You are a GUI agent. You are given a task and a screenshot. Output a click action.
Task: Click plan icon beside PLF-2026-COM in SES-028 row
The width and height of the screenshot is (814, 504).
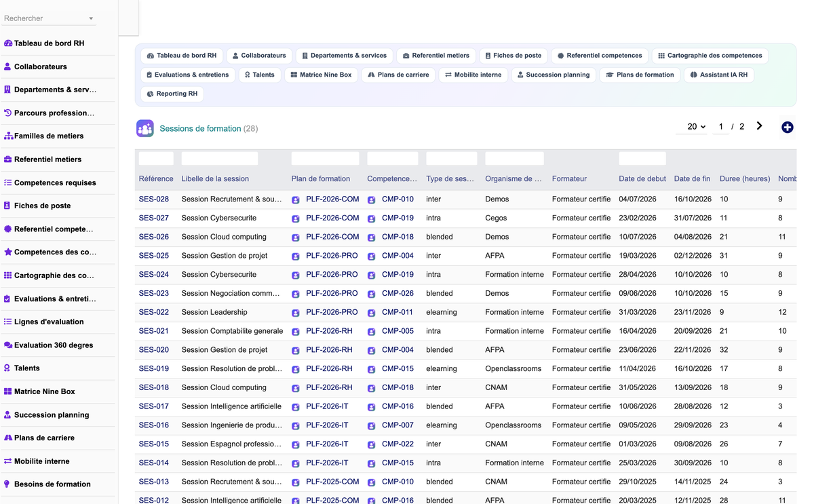click(x=296, y=200)
